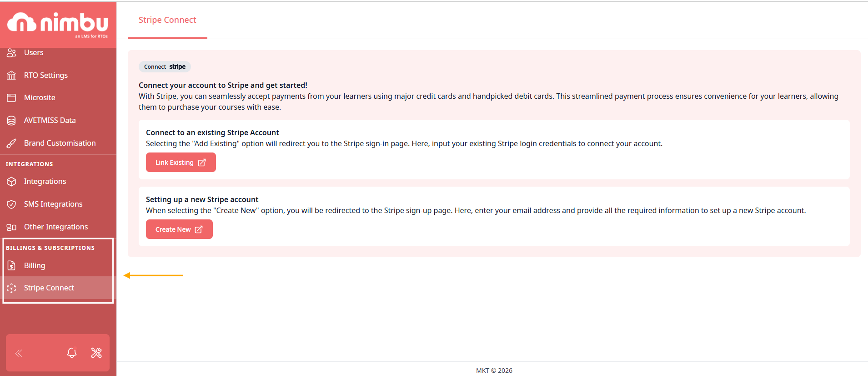Image resolution: width=868 pixels, height=376 pixels.
Task: Navigate to Integrations
Action: click(58, 181)
